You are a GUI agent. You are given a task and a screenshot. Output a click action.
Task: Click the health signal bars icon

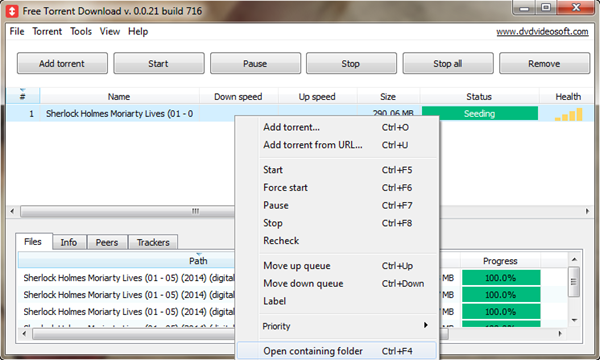point(569,114)
